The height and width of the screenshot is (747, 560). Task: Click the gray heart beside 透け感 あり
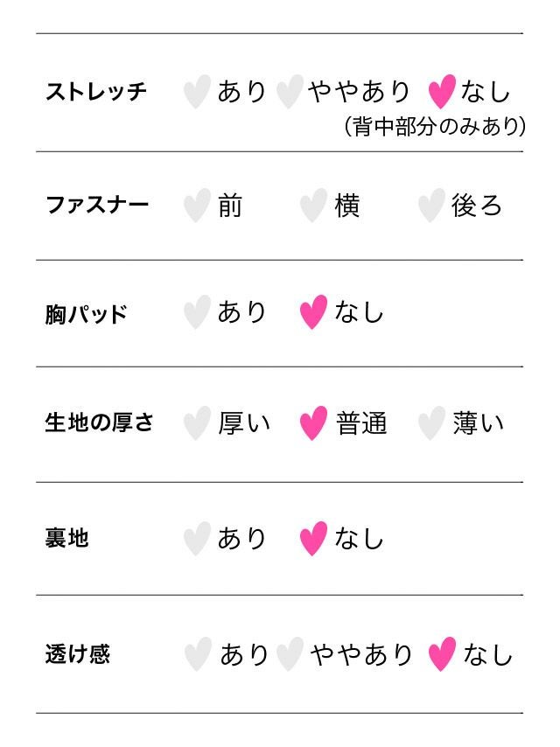(x=198, y=653)
